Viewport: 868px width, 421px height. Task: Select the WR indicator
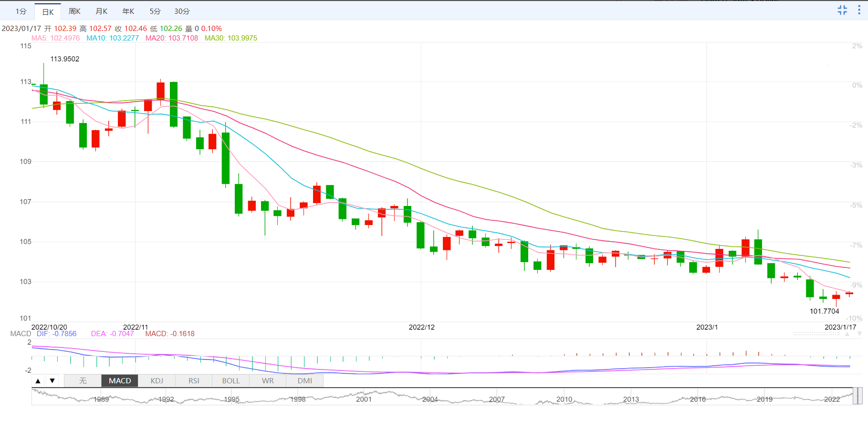[x=268, y=381]
